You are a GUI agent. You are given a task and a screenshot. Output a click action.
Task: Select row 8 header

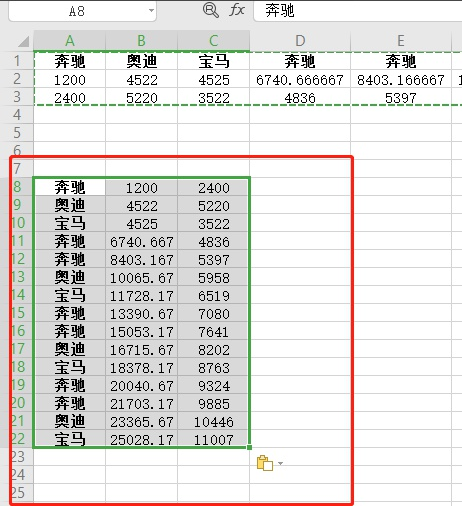(17, 187)
